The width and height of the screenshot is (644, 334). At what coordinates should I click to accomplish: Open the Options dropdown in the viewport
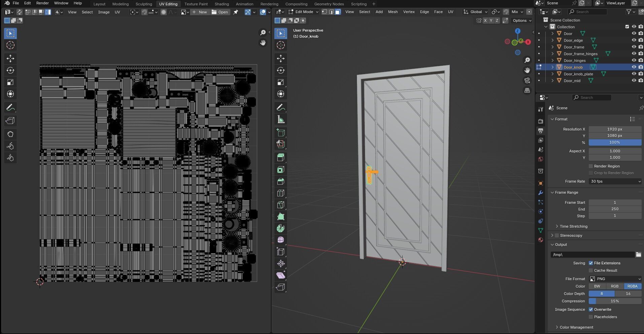click(521, 21)
